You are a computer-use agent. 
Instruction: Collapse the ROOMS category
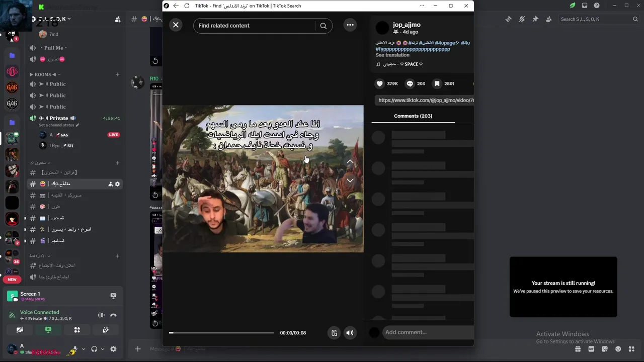(x=44, y=74)
